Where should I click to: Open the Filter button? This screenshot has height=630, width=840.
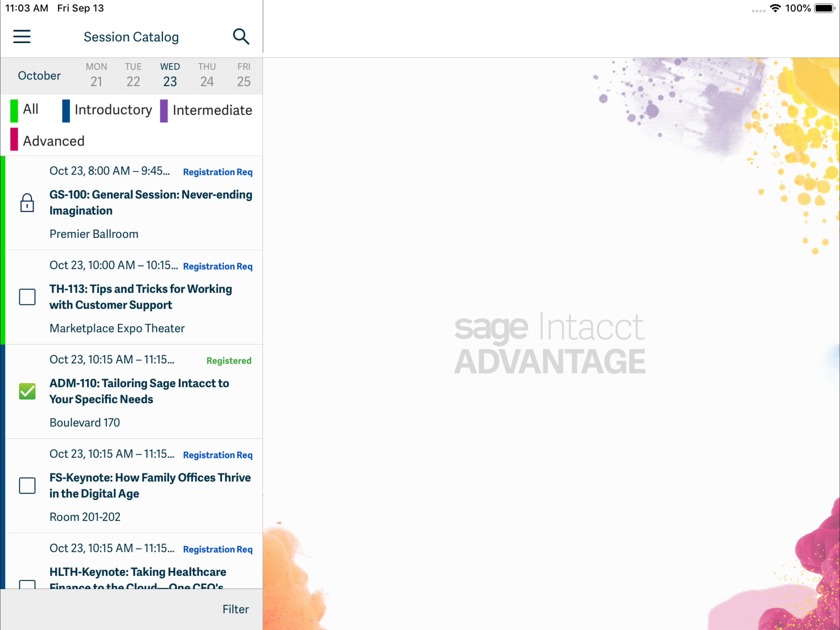point(236,609)
